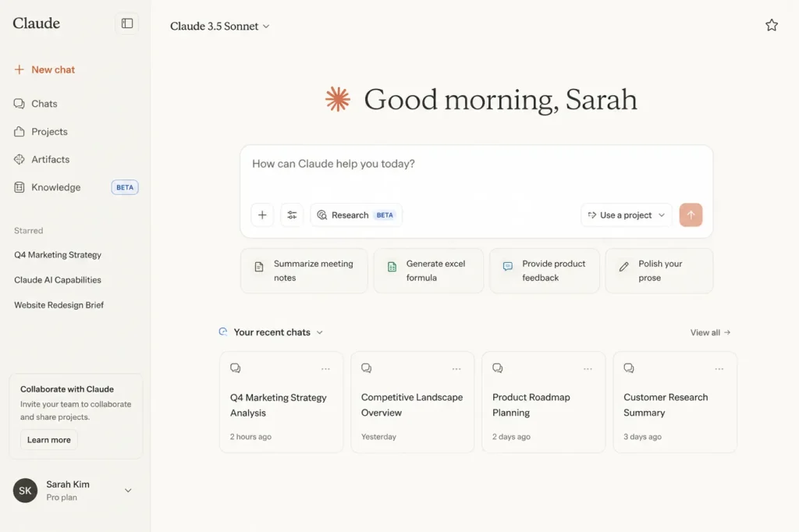Click chat bubble icon on Q4 Marketing Strategy Analysis card
The image size is (799, 532).
pyautogui.click(x=236, y=368)
